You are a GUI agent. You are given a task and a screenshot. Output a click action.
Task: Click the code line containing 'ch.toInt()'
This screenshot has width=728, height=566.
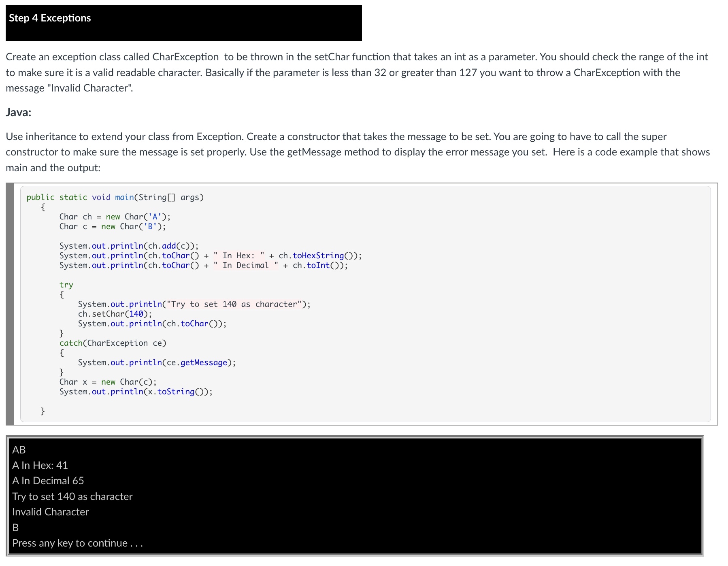click(203, 265)
